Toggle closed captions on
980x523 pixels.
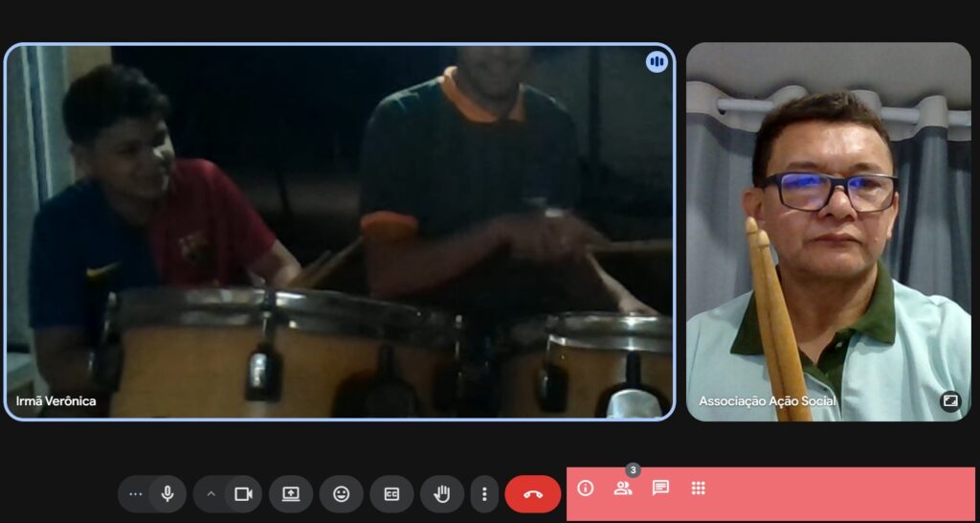(x=391, y=494)
